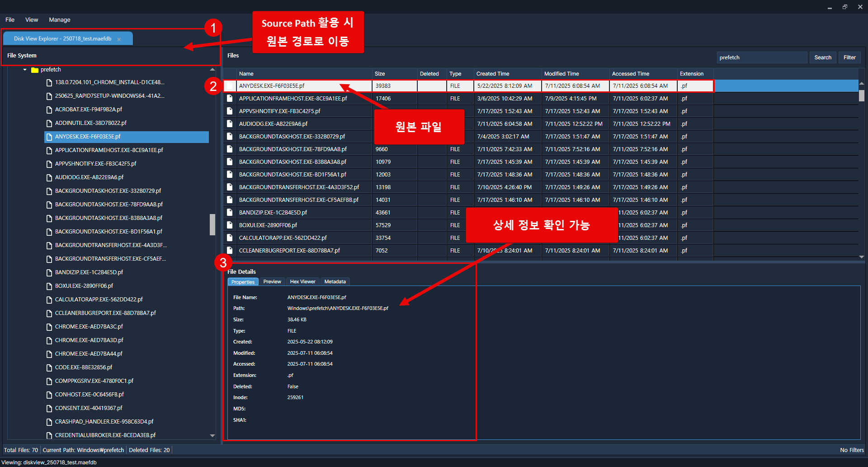Click file icon of CALCULATORAPP.EXE-562DD422.pf list row
Screen dimensions: 868x467
point(230,238)
